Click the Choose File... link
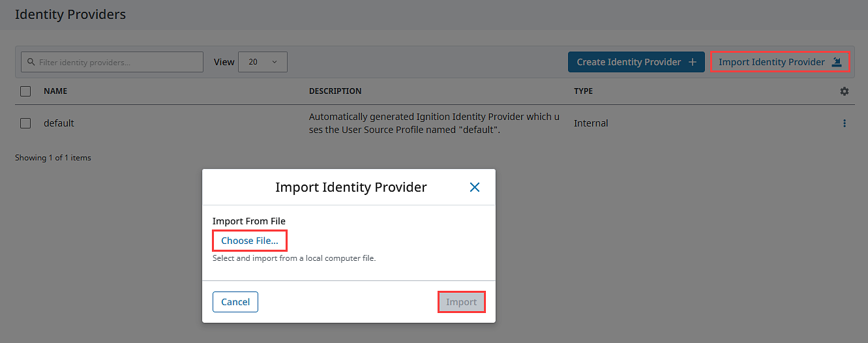This screenshot has width=868, height=343. click(x=250, y=241)
